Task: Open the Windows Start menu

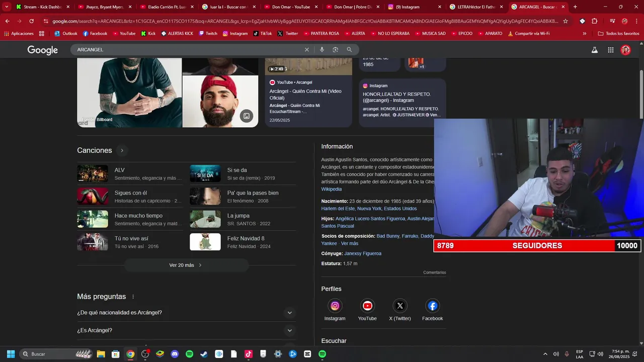Action: 11,354
